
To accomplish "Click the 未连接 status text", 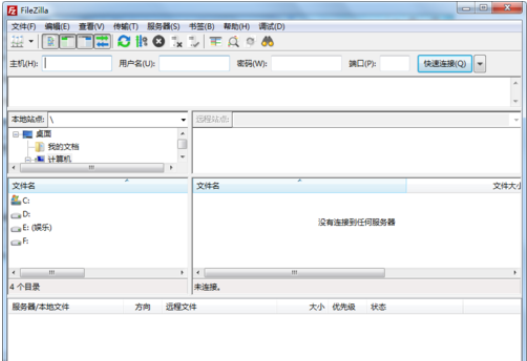I will coord(207,287).
